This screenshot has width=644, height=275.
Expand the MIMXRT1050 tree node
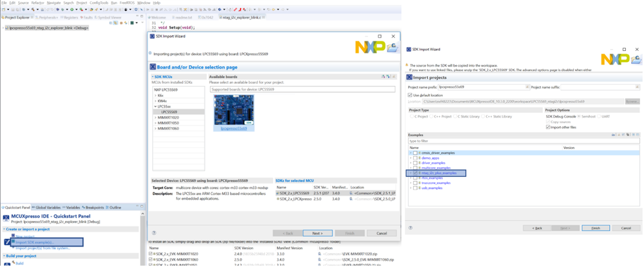click(x=155, y=123)
